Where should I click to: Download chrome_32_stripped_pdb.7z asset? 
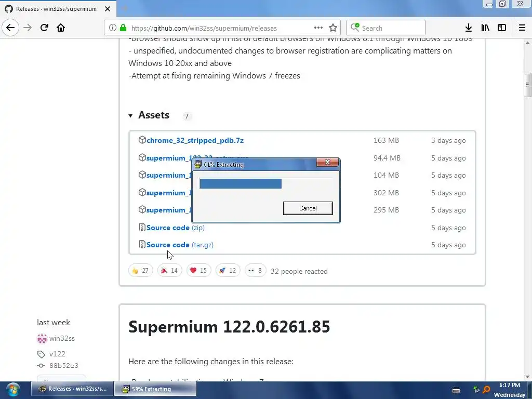coord(195,140)
